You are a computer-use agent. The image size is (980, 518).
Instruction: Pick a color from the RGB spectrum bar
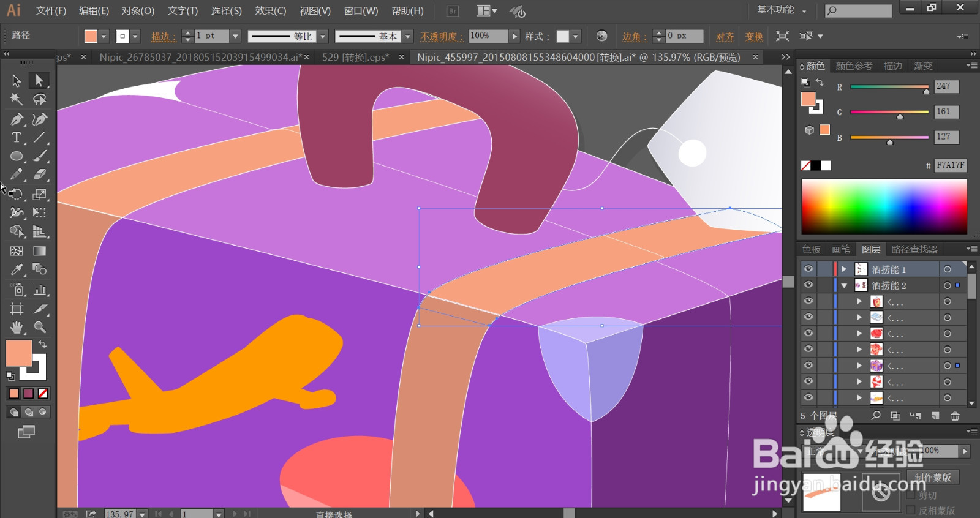884,207
